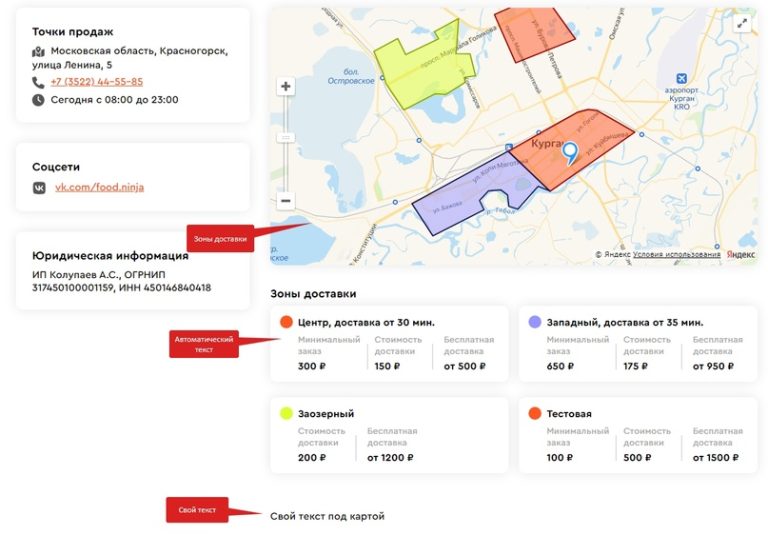This screenshot has height=535, width=768.
Task: Click the yellow Заозерный zone color dot
Action: 286,413
